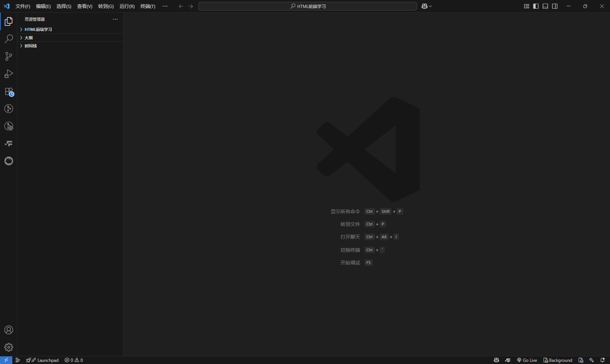Viewport: 610px width, 364px height.
Task: Click the Copilot status icon in status bar
Action: point(496,360)
